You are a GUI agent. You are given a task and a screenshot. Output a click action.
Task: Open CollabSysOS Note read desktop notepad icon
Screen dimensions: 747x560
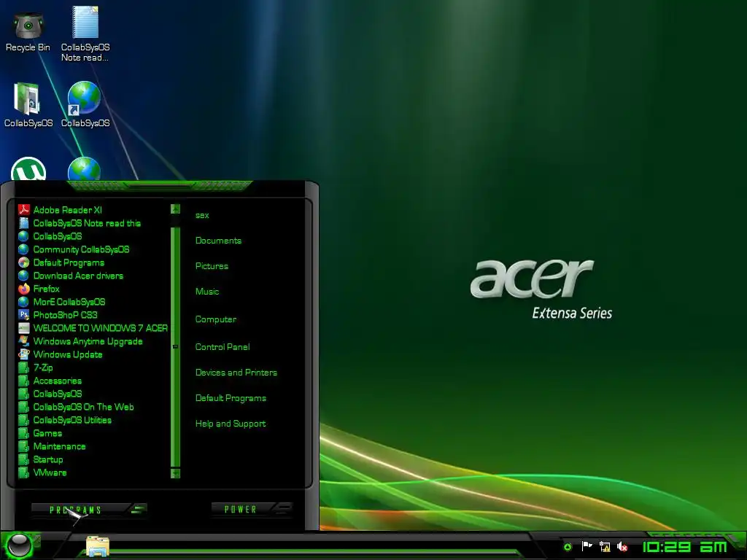(85, 34)
